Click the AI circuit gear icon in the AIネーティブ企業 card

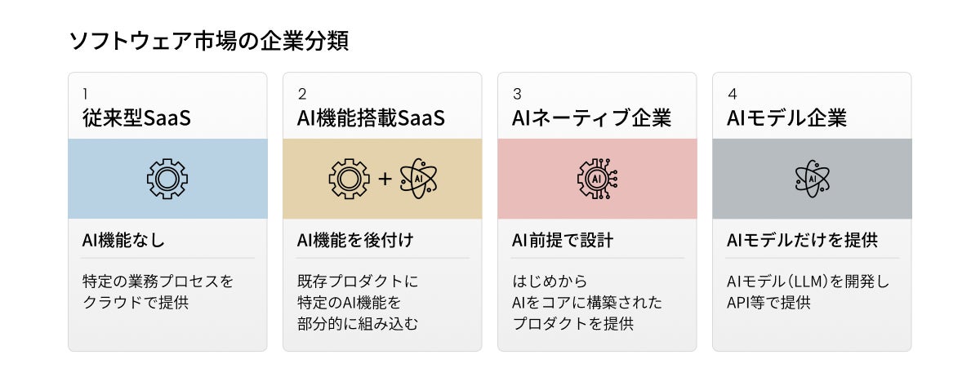pyautogui.click(x=597, y=179)
